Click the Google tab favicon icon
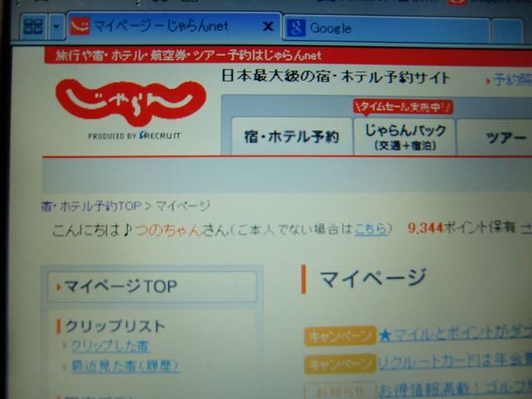The image size is (532, 399). point(296,27)
